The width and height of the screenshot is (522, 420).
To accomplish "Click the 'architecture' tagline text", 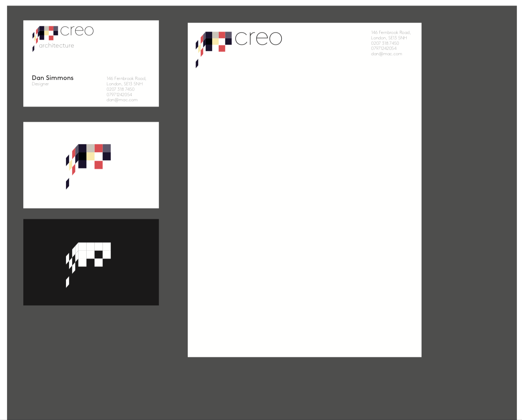I will (56, 46).
